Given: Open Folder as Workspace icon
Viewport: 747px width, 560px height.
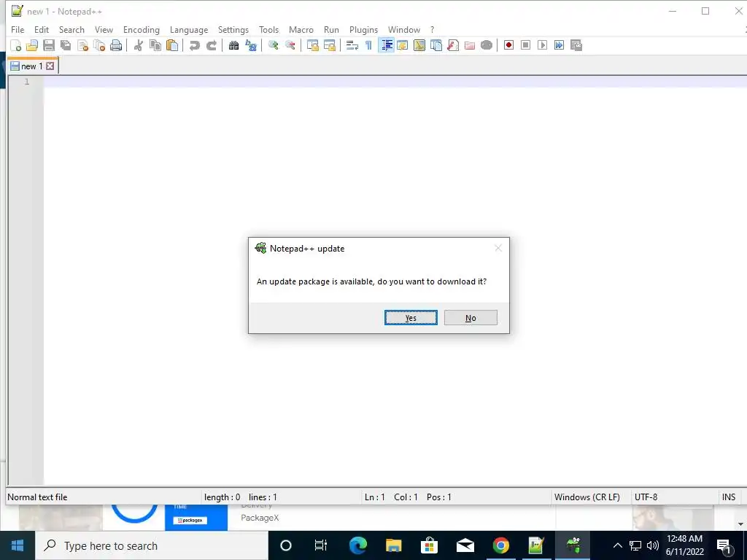Looking at the screenshot, I should [470, 45].
